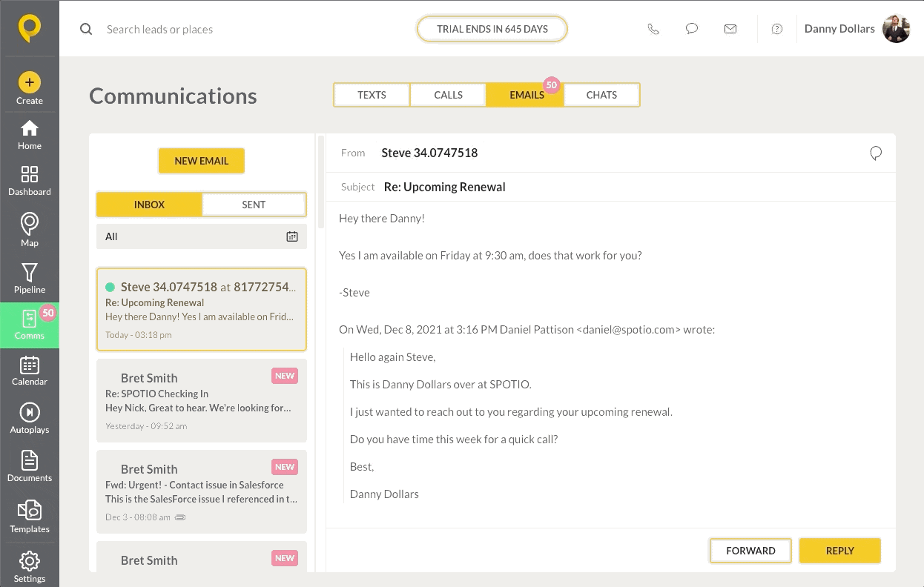Screen dimensions: 924x587
Task: Open Bret Smith's Re: SPOTIO Checking In email
Action: coord(202,401)
